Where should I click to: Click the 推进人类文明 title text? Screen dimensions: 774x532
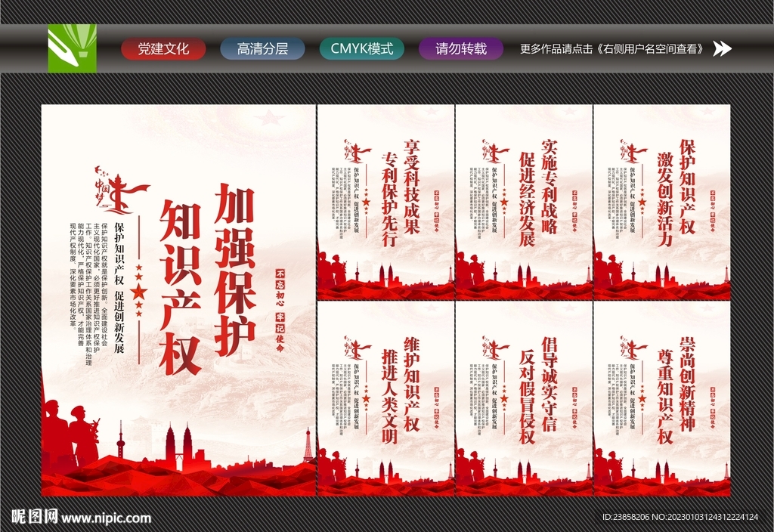click(x=389, y=397)
